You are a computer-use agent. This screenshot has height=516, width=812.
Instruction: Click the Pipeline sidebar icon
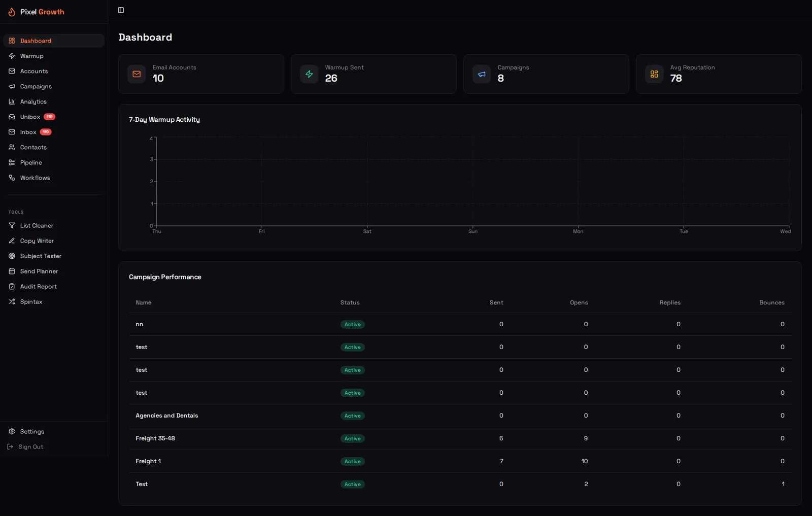point(12,162)
